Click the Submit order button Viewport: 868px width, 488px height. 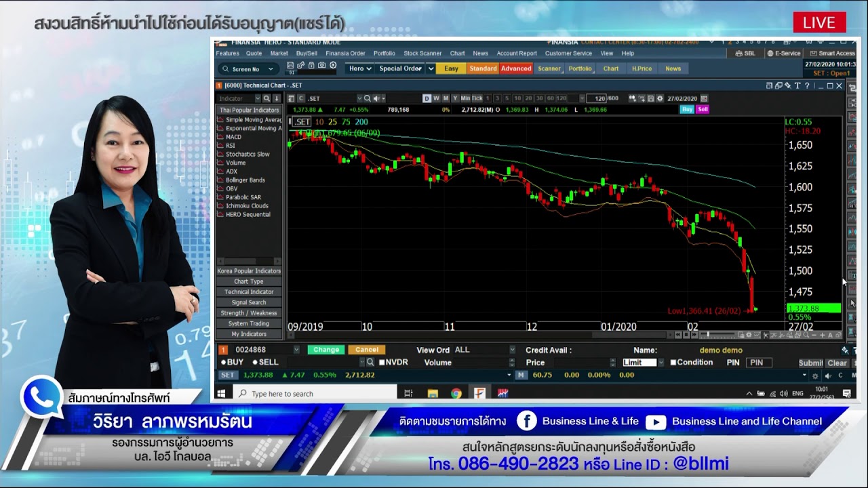pyautogui.click(x=810, y=363)
